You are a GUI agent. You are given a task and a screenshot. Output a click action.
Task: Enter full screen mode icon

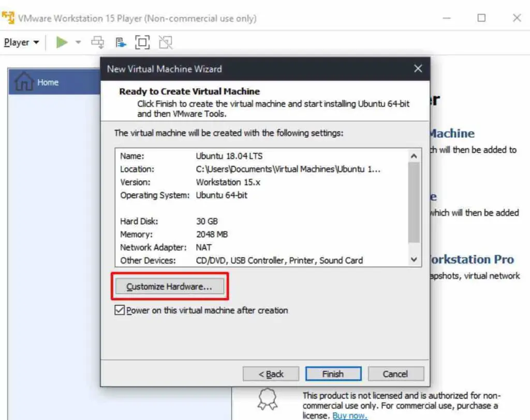click(142, 42)
